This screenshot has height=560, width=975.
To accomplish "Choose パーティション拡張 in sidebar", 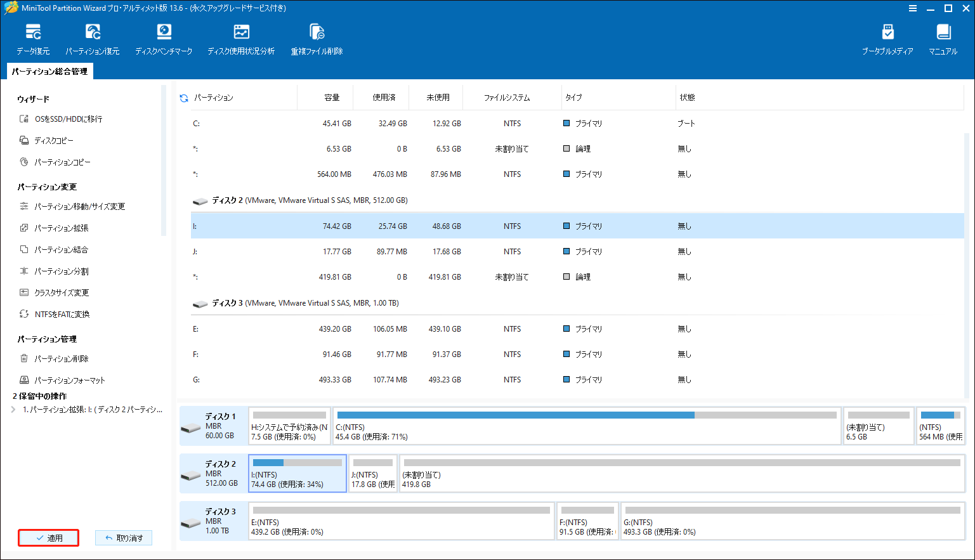I will coord(54,228).
